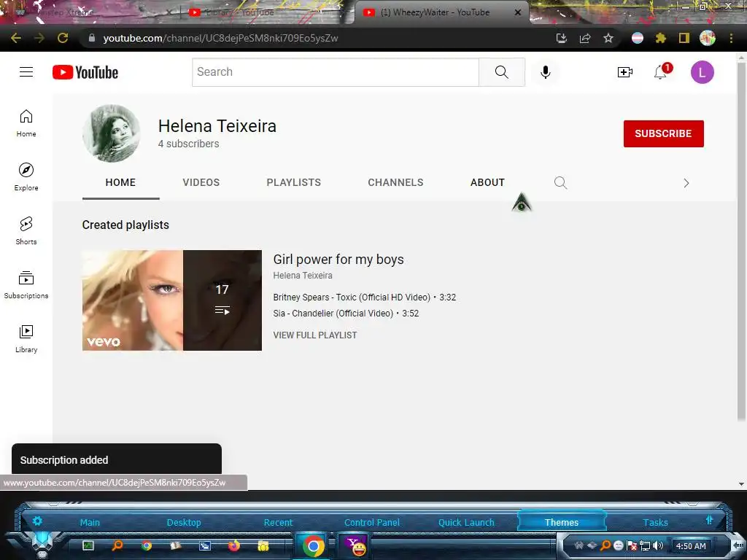Click the volume icon in the system tray
This screenshot has width=747, height=560.
pyautogui.click(x=659, y=545)
